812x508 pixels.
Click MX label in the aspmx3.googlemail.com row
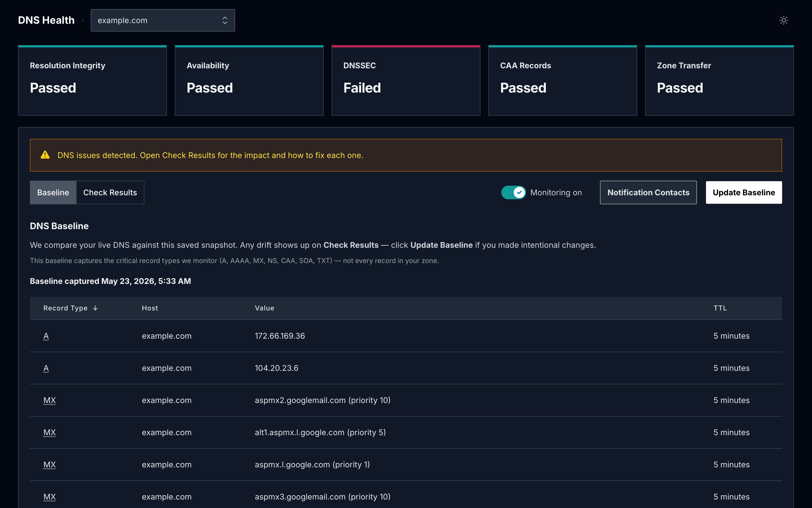click(x=49, y=497)
